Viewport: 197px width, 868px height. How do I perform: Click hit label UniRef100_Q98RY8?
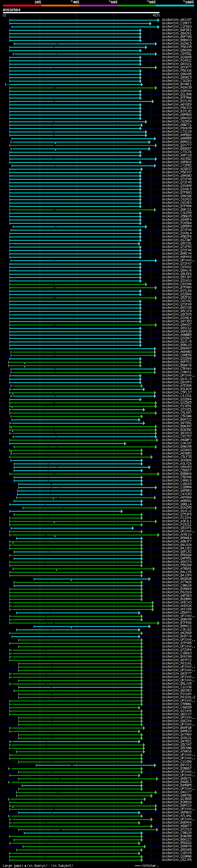[x=177, y=847]
